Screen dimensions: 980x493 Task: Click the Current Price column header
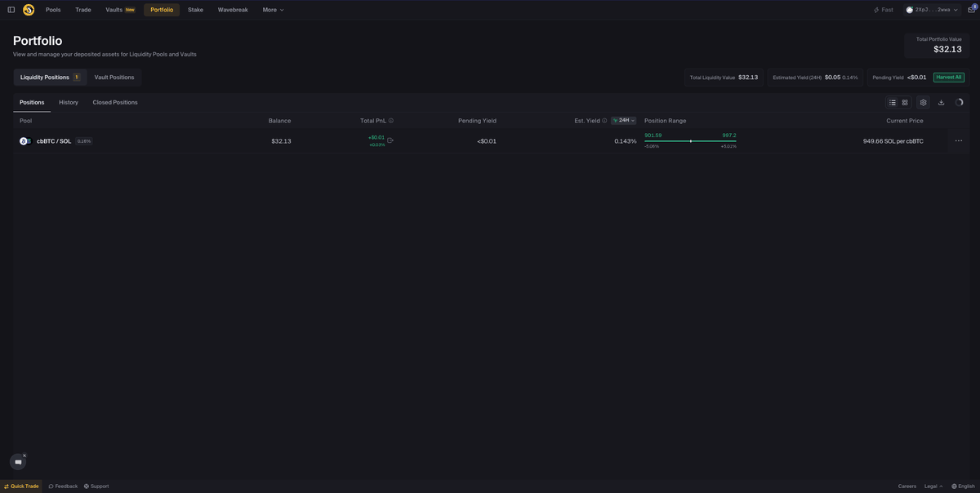click(x=905, y=121)
